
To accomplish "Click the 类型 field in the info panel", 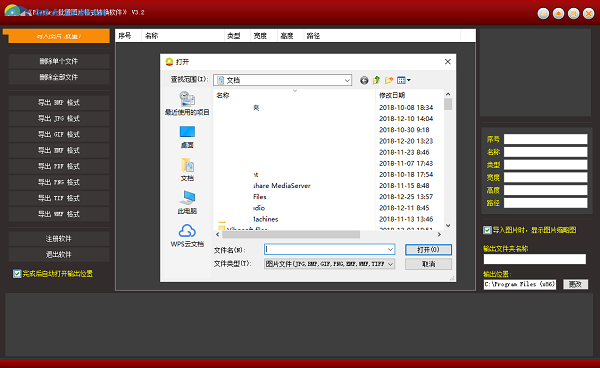I will pos(545,165).
